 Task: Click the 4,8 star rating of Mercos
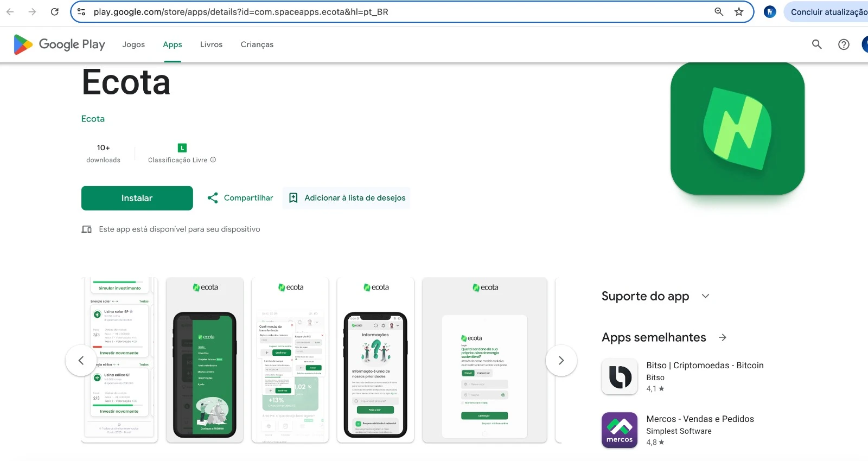coord(655,443)
